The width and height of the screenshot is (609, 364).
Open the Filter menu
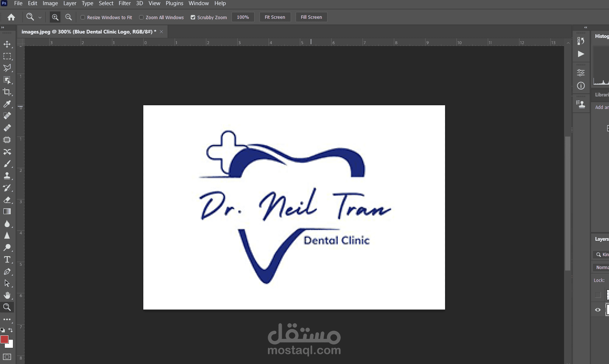(125, 3)
